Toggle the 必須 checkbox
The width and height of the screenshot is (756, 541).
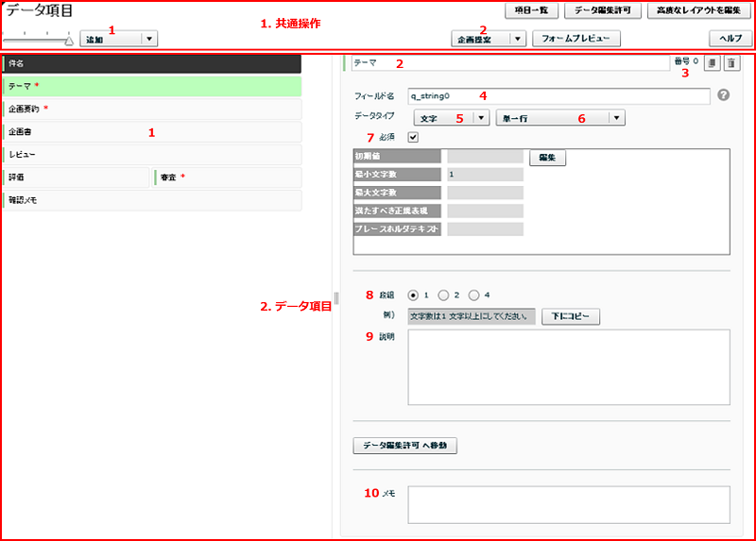[x=412, y=137]
